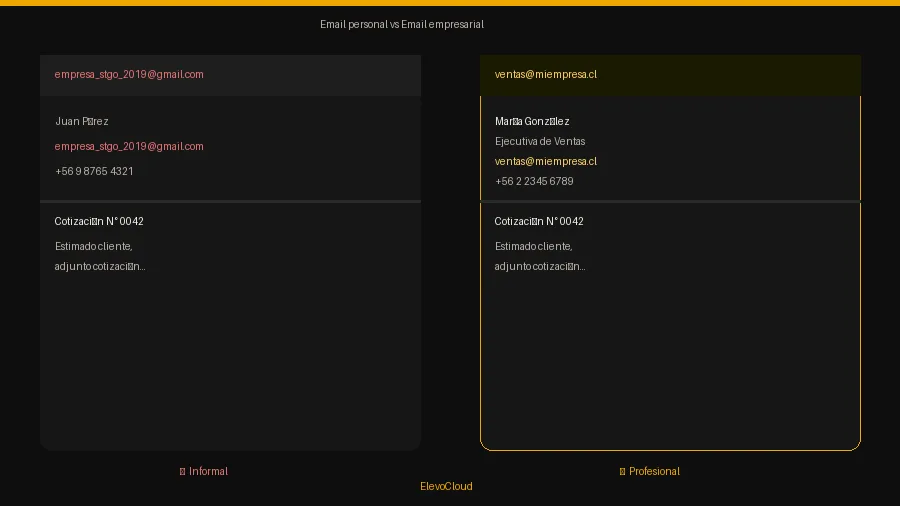Click the "Profesional" label
Image resolution: width=900 pixels, height=506 pixels.
point(654,472)
